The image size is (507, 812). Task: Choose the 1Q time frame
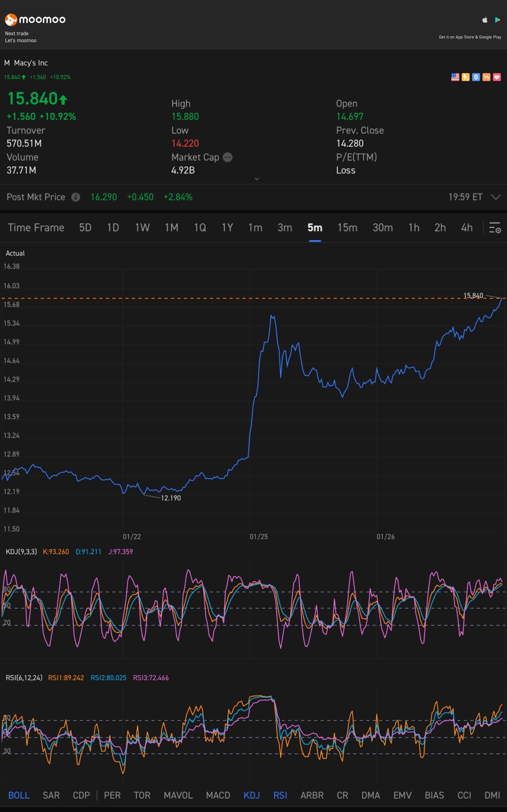(200, 228)
